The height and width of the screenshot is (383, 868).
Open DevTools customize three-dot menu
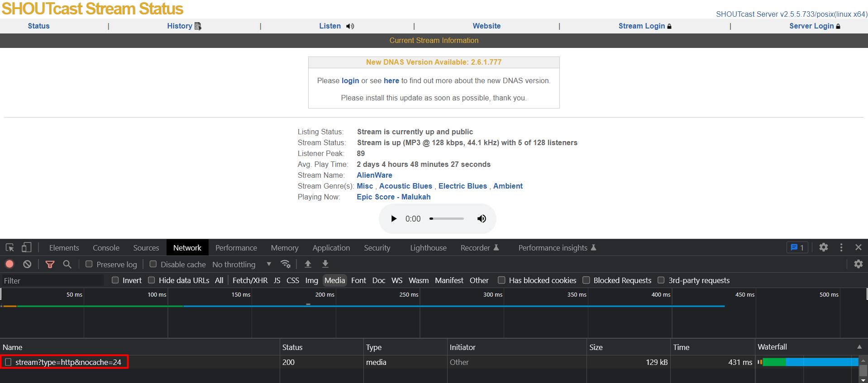(841, 247)
